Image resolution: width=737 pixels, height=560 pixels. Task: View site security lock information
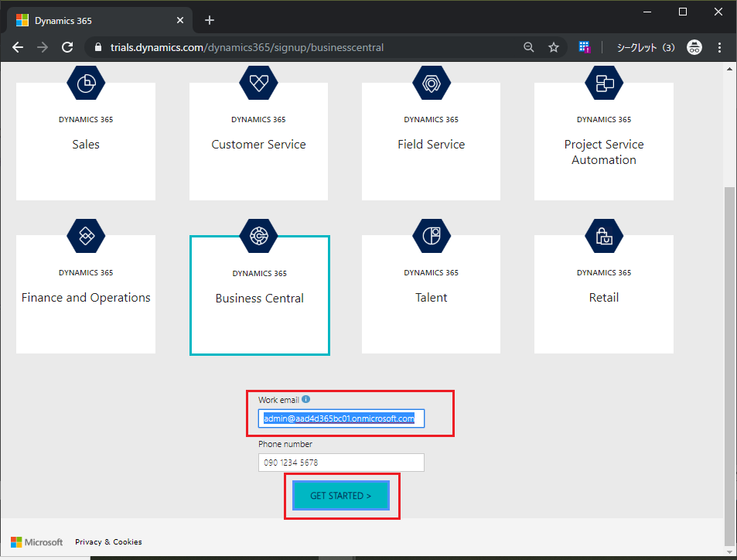[x=97, y=47]
